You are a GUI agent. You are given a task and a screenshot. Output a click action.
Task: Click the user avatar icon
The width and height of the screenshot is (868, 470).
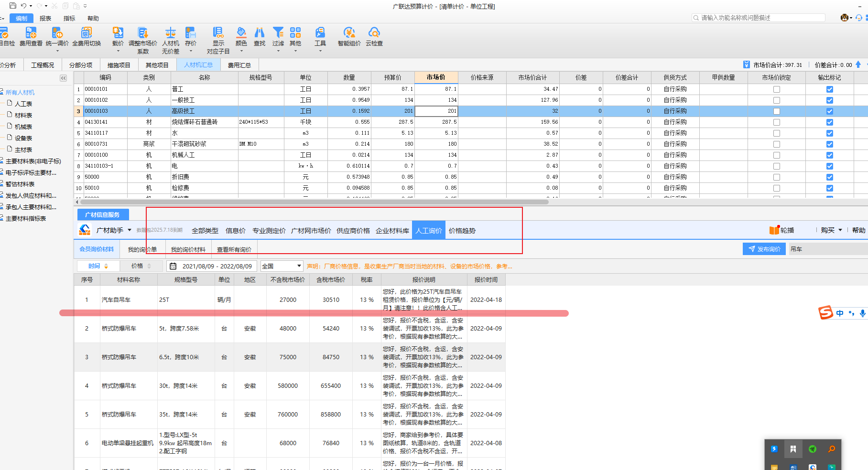[x=845, y=18]
